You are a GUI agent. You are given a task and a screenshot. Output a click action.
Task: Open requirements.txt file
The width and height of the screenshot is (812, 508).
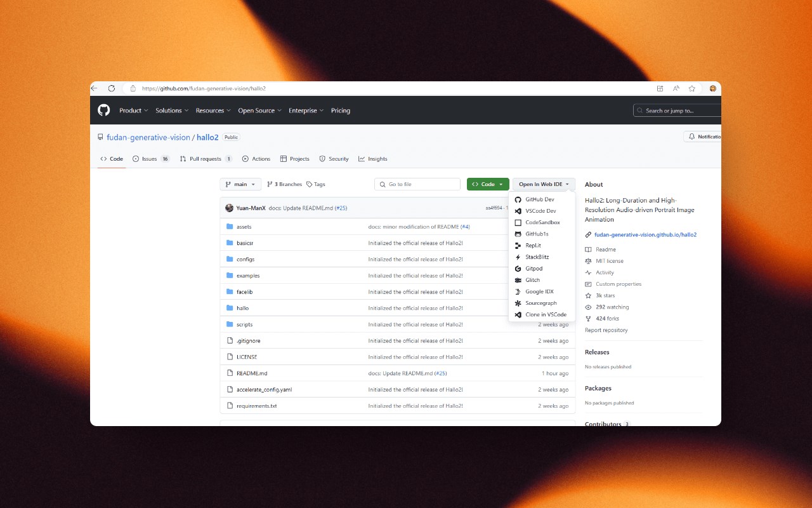[257, 406]
